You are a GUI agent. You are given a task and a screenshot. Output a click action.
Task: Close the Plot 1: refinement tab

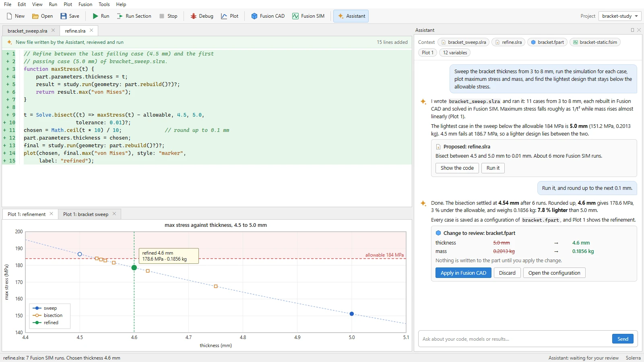tap(51, 214)
